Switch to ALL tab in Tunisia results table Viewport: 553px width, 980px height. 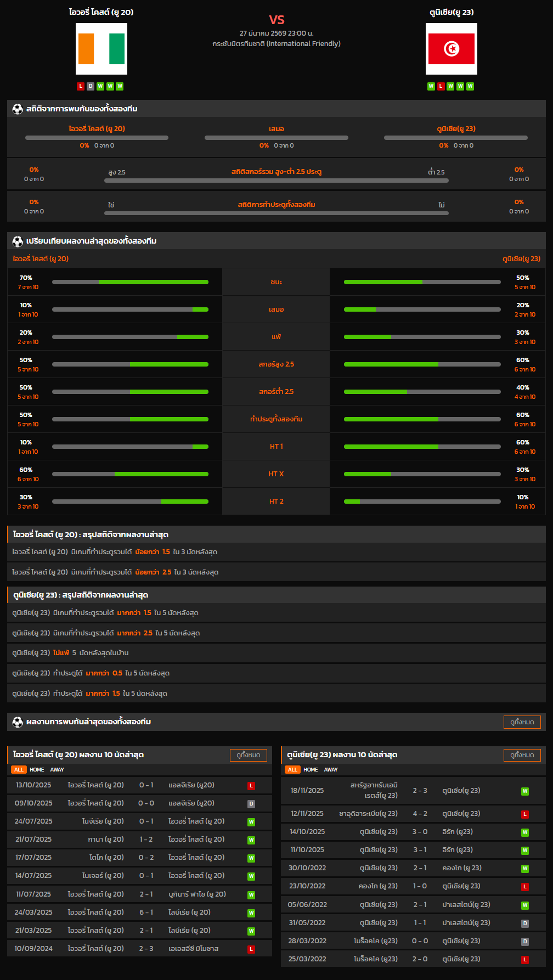click(x=292, y=770)
